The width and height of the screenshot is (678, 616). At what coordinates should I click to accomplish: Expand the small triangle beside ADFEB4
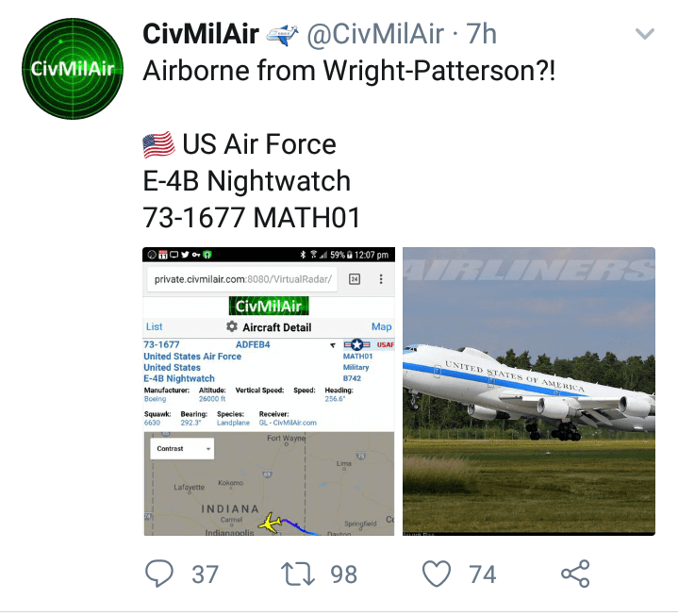pos(333,345)
